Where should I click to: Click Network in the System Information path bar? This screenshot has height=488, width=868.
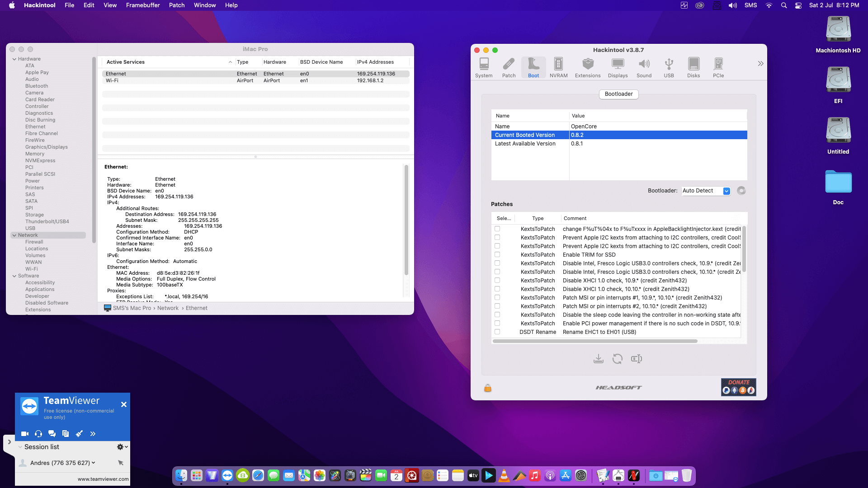[x=168, y=308]
